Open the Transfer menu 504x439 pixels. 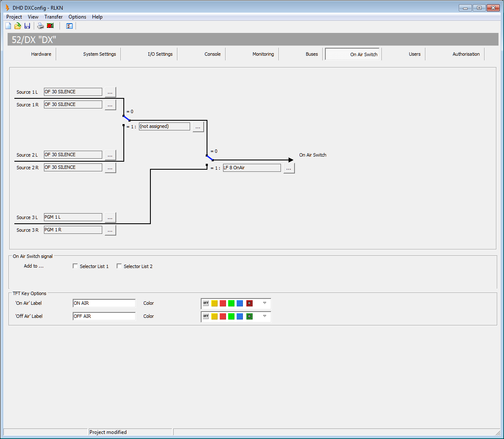[x=53, y=17]
